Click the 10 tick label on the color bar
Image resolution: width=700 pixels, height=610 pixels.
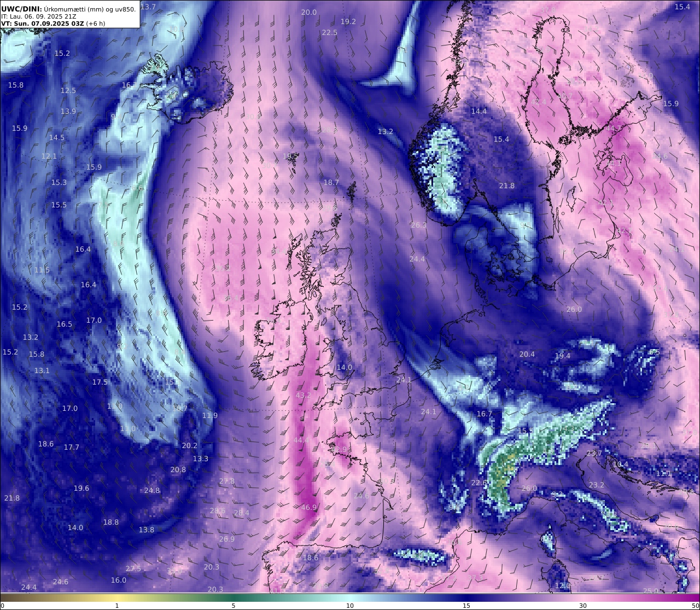point(350,606)
